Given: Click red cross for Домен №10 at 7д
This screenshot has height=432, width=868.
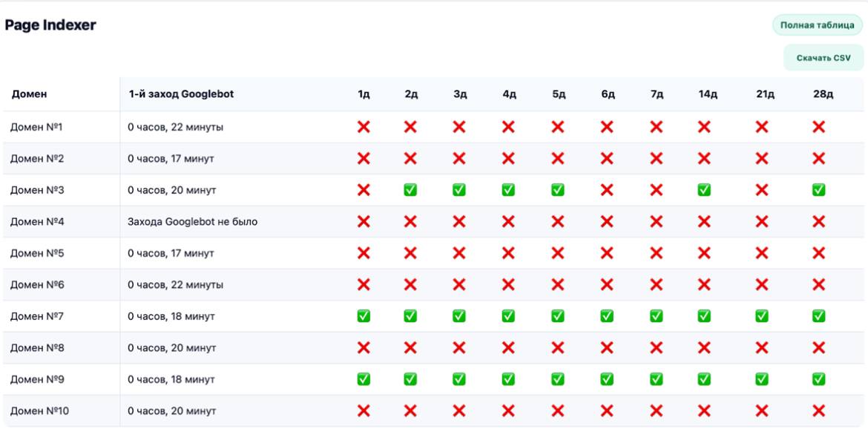Looking at the screenshot, I should [x=656, y=410].
